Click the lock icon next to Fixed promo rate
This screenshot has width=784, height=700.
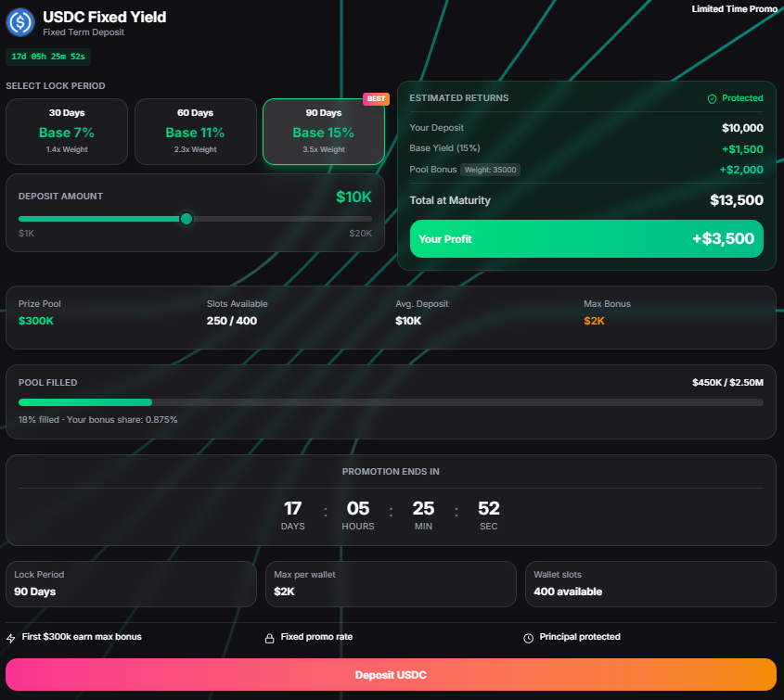point(269,638)
